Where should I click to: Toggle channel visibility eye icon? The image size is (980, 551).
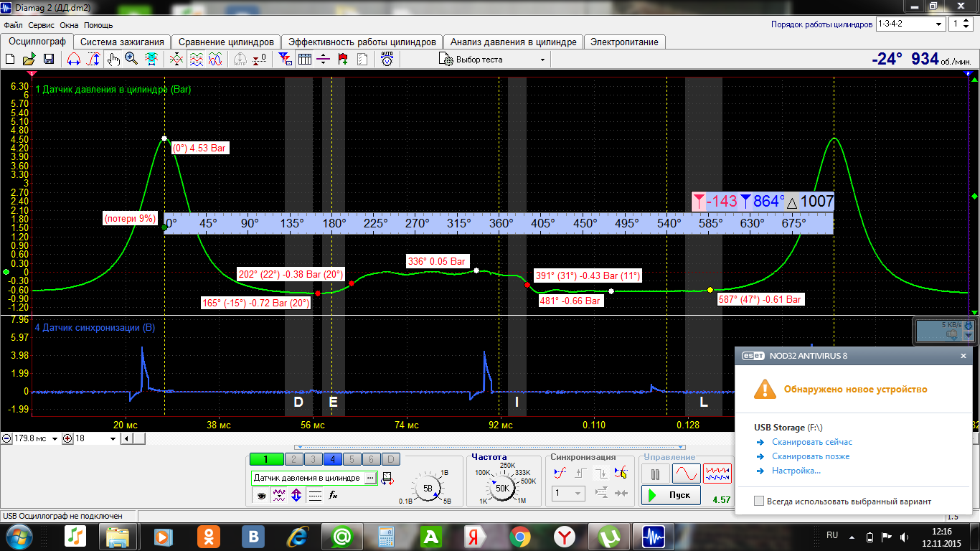point(260,495)
